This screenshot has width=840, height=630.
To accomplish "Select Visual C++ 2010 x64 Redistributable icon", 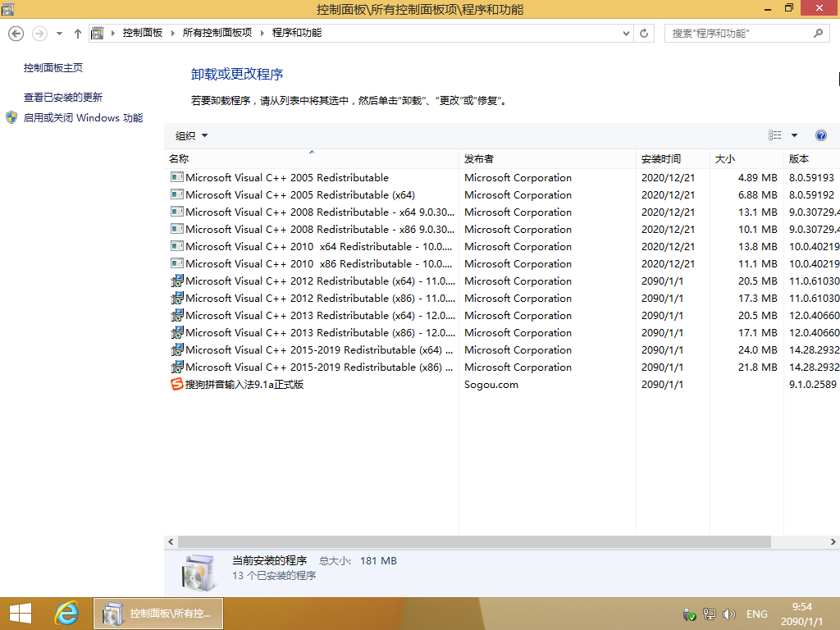I will pos(177,246).
